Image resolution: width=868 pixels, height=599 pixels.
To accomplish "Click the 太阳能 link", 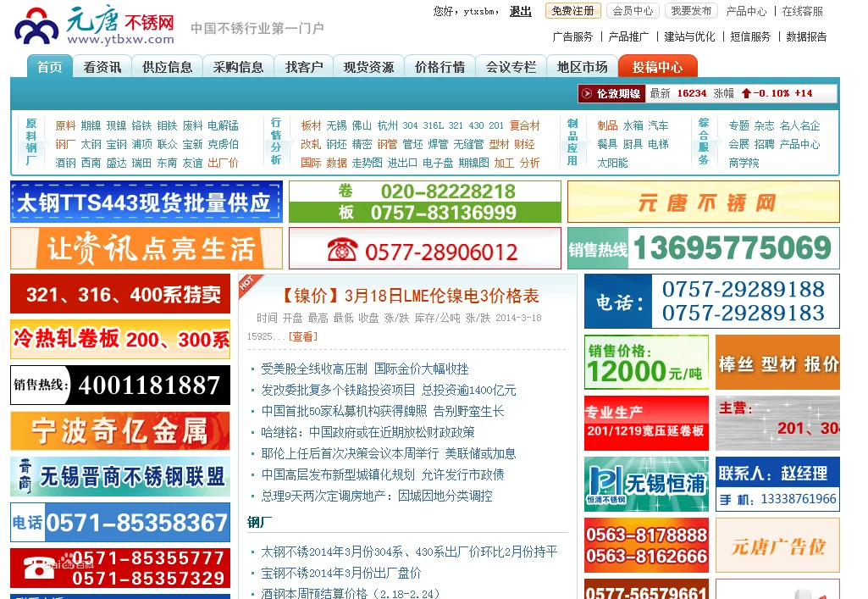I will click(613, 163).
